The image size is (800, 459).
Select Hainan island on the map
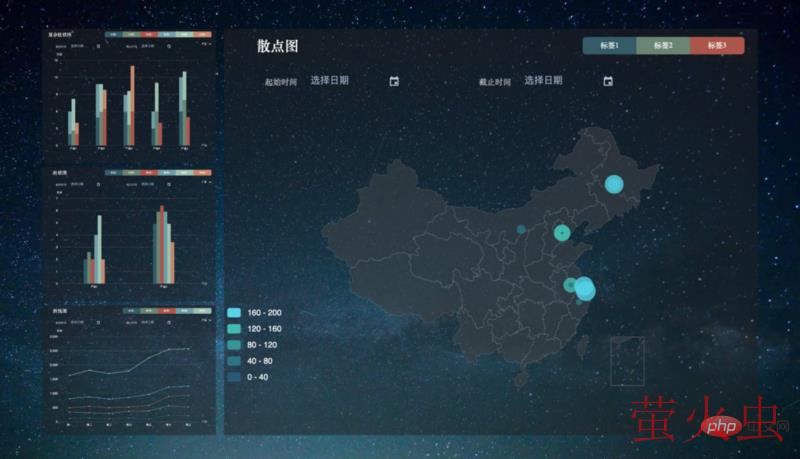[x=520, y=379]
